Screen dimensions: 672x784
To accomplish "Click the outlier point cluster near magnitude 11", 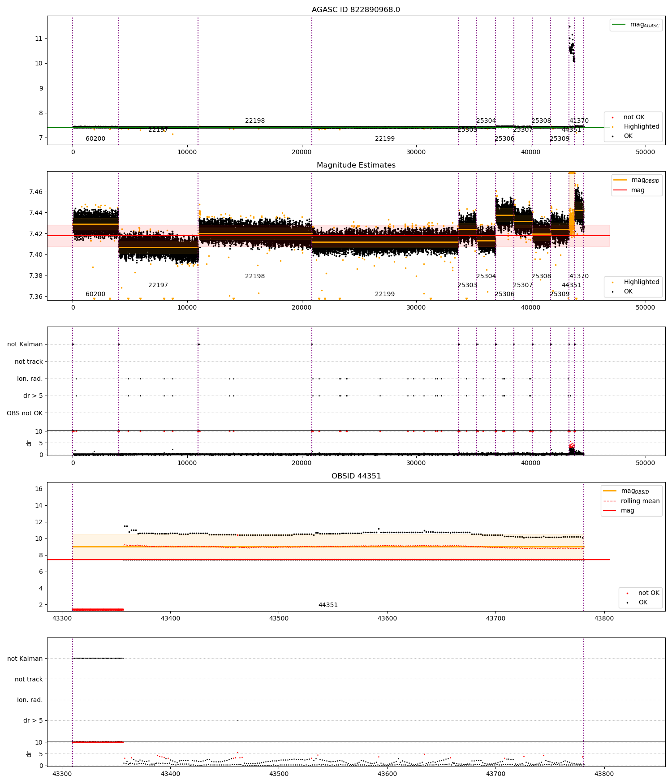I will tap(572, 45).
